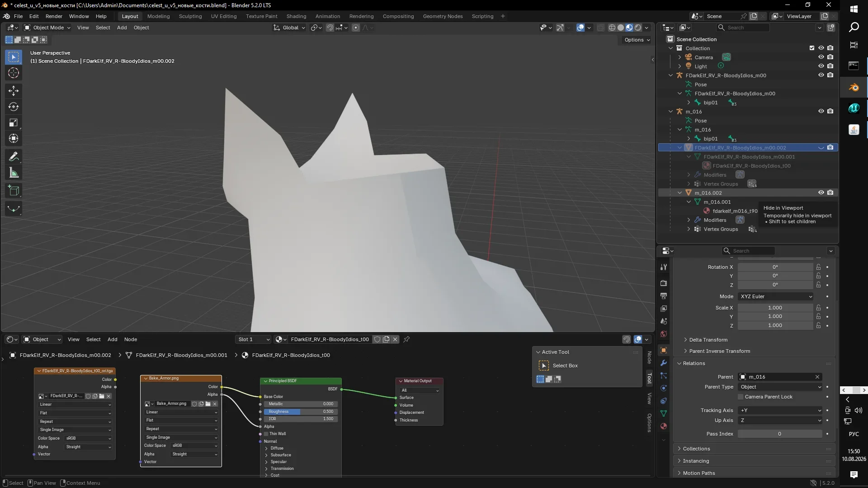
Task: Hide the Camera object in viewport
Action: pos(821,57)
